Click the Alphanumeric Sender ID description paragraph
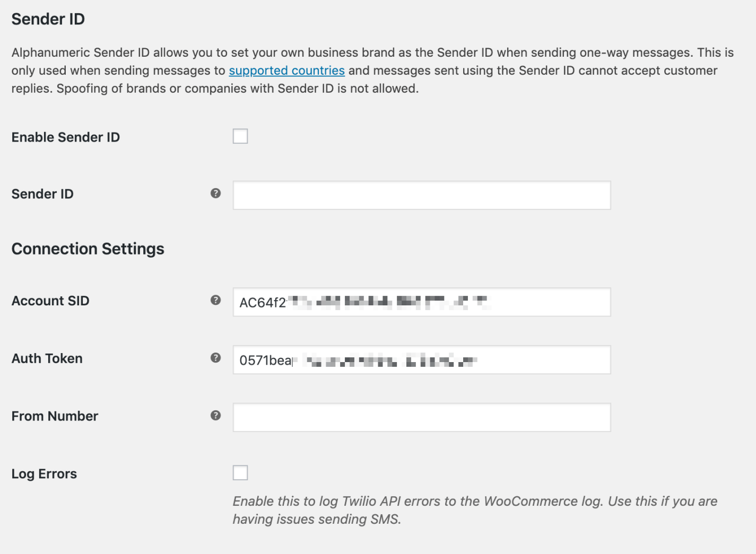The image size is (756, 554). [371, 71]
